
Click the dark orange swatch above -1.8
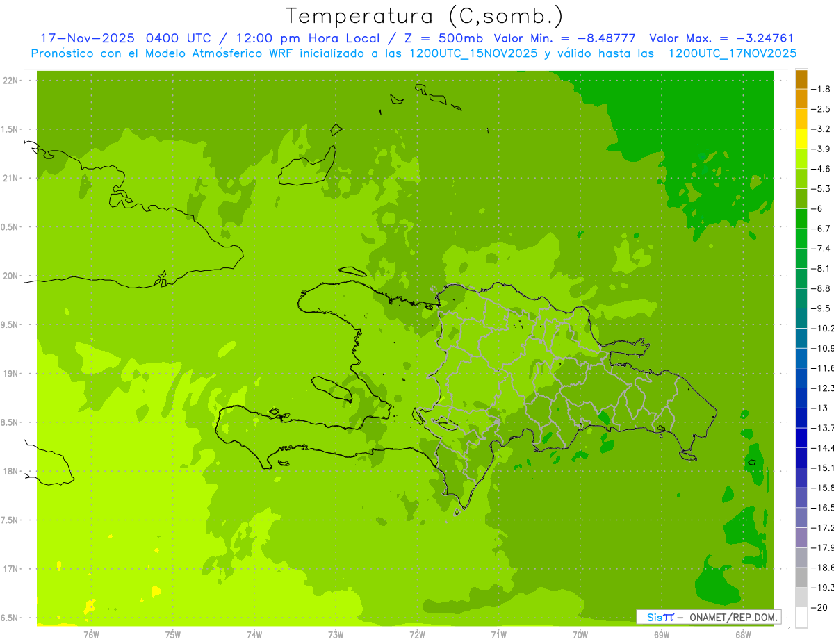pyautogui.click(x=801, y=79)
